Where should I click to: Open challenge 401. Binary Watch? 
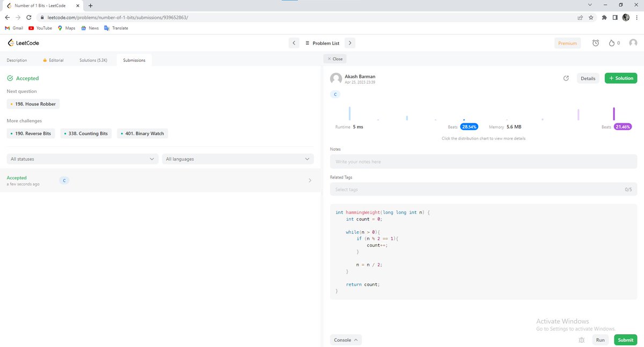coord(143,134)
